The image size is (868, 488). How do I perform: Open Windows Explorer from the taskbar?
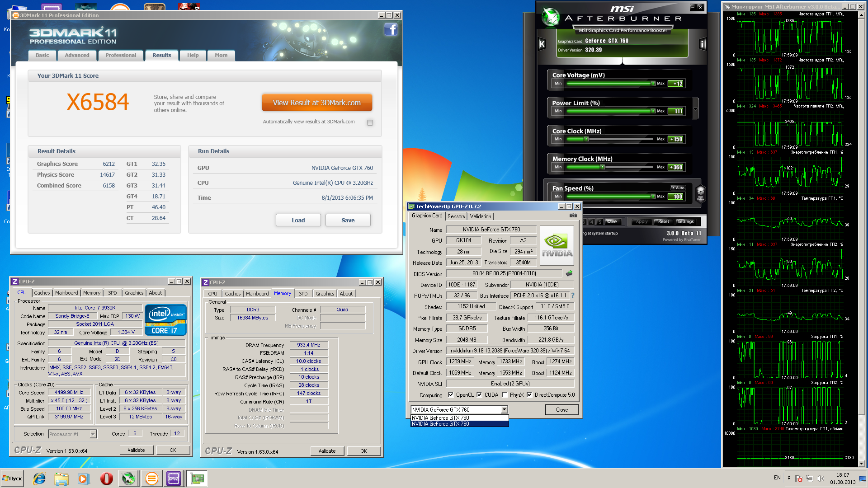(x=61, y=479)
